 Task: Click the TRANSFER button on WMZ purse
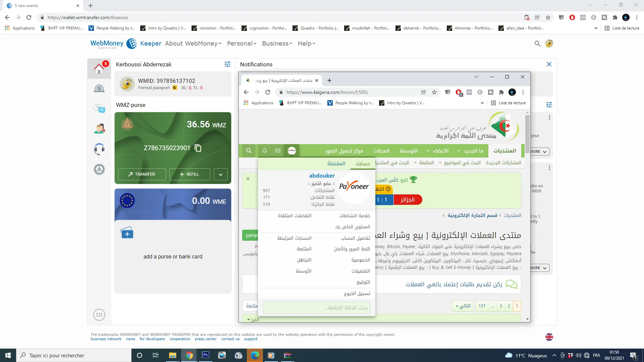(x=142, y=174)
